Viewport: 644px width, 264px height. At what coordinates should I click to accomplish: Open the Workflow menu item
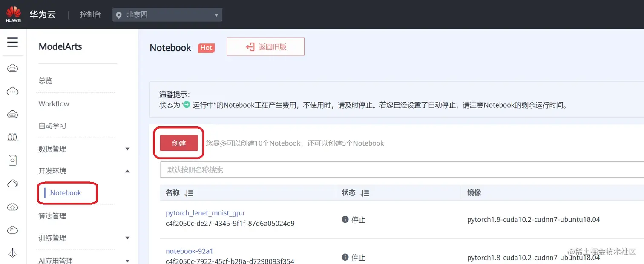point(54,104)
